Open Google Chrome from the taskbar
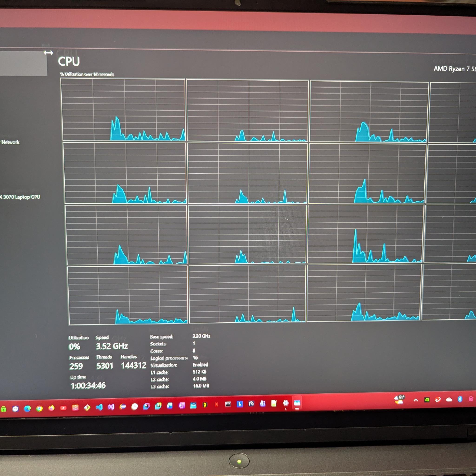The image size is (476, 476). [x=40, y=409]
